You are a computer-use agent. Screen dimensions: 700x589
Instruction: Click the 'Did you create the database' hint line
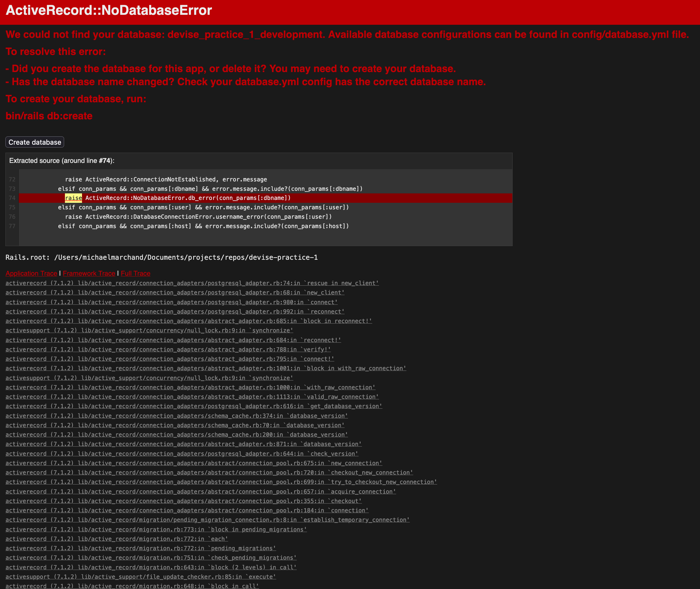tap(231, 68)
